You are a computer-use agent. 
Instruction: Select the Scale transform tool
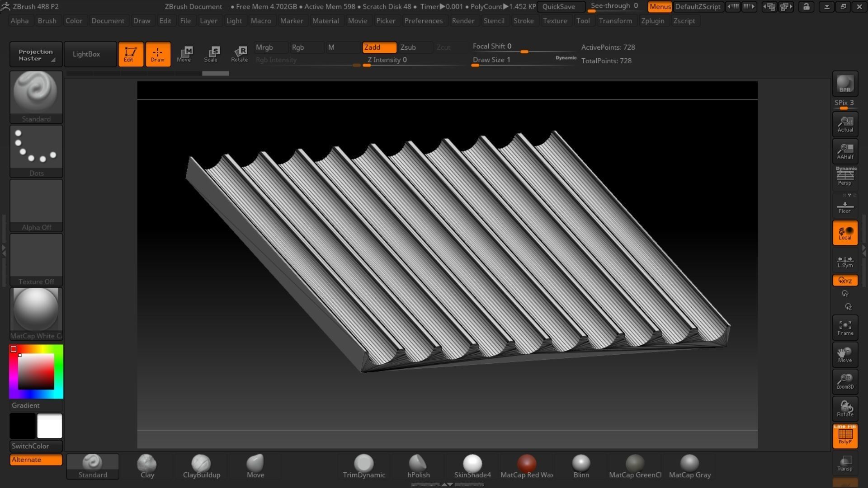[x=211, y=54]
